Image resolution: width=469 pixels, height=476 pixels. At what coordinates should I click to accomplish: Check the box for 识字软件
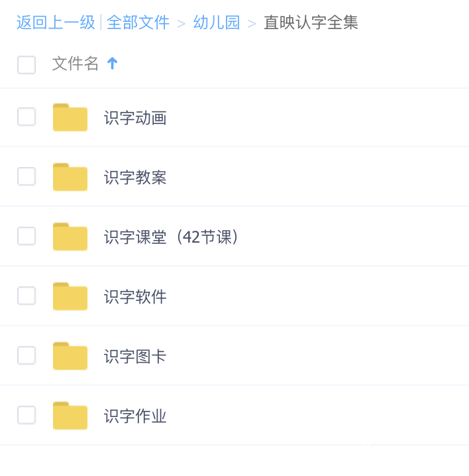coord(26,296)
